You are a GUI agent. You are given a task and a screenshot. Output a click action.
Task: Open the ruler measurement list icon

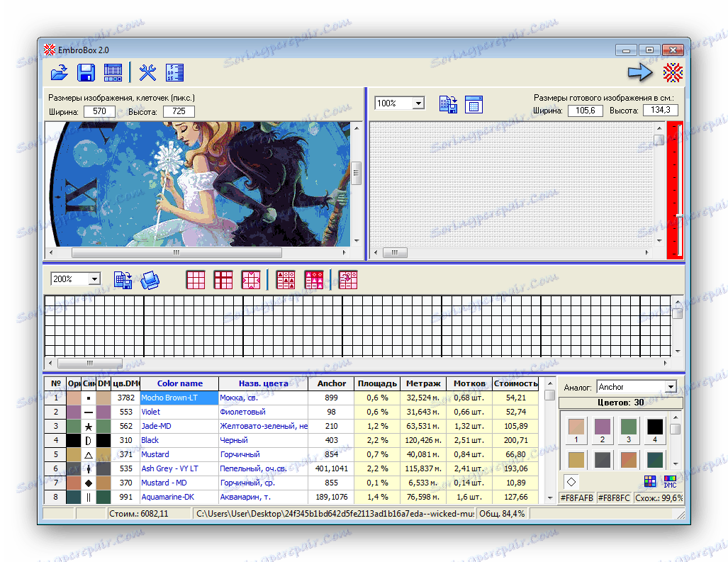point(174,72)
